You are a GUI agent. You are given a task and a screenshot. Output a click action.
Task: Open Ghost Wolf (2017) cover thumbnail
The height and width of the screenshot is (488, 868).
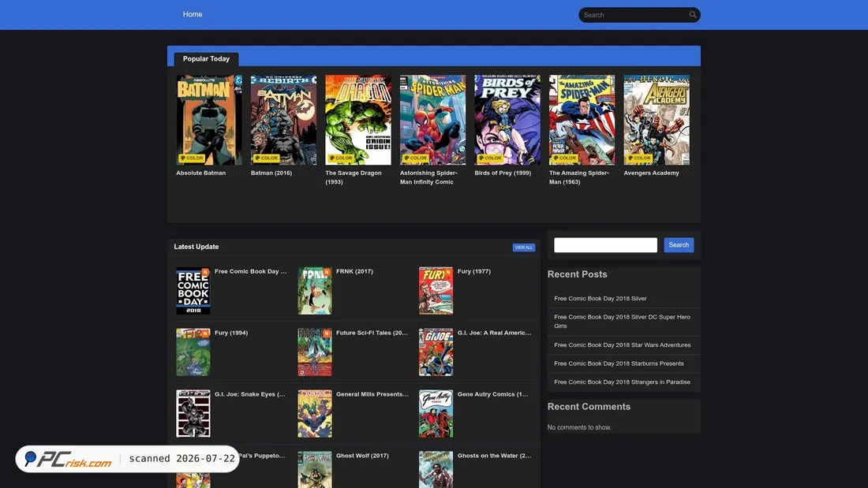click(x=314, y=470)
